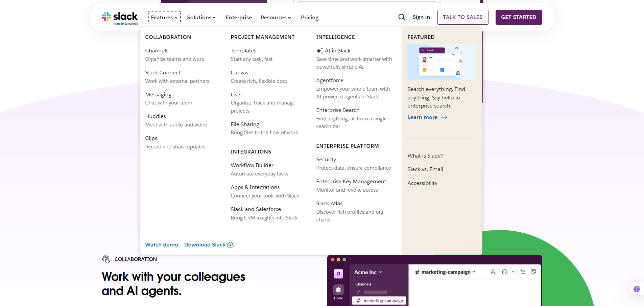Open the huddle headphones icon in mockup
644x306 pixels.
tap(505, 272)
